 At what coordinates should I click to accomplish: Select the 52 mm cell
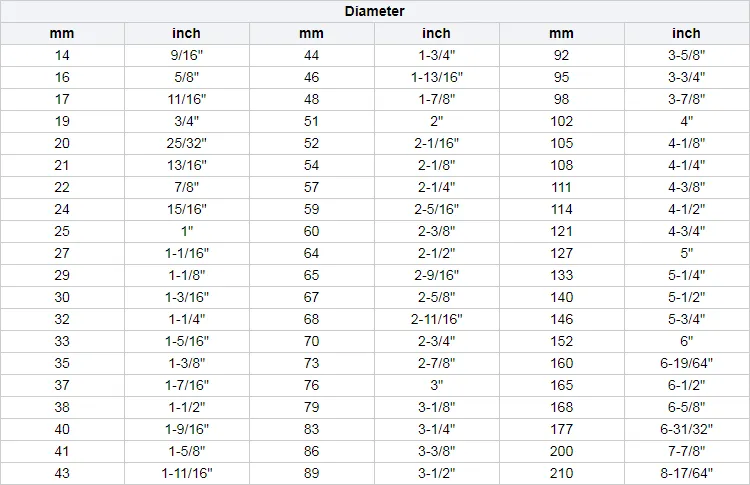pos(312,143)
